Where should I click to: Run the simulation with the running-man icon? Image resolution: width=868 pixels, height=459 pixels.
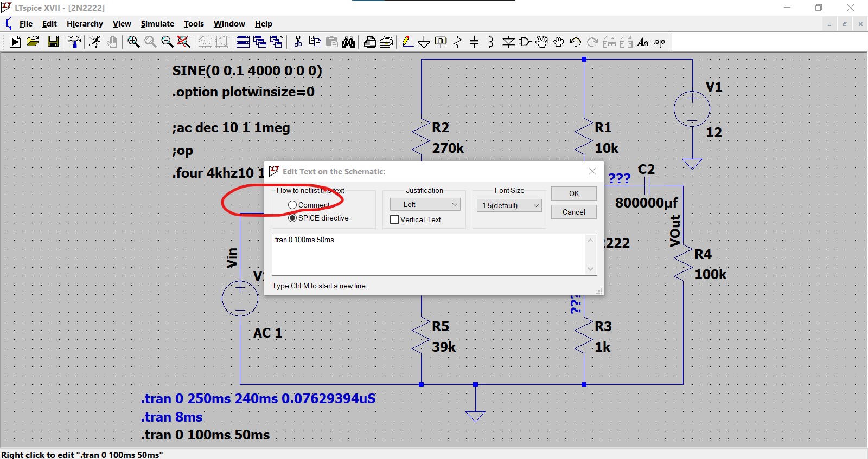coord(95,42)
